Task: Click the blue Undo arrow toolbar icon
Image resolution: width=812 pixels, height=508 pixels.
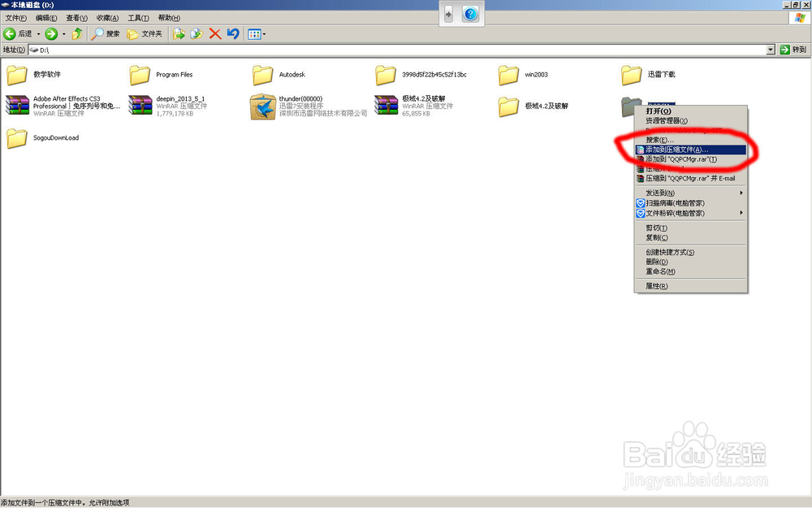Action: coord(233,34)
